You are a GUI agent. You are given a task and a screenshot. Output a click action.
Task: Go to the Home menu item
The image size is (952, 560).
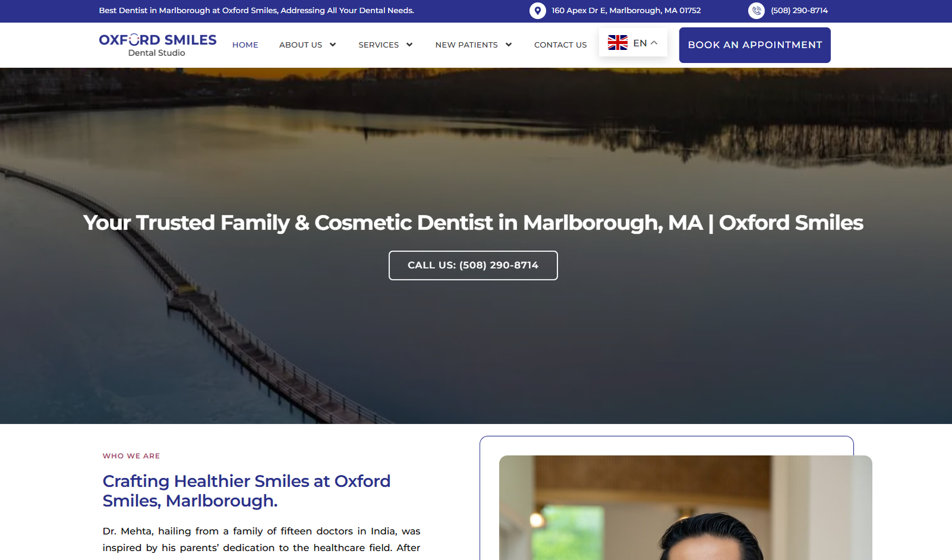245,45
